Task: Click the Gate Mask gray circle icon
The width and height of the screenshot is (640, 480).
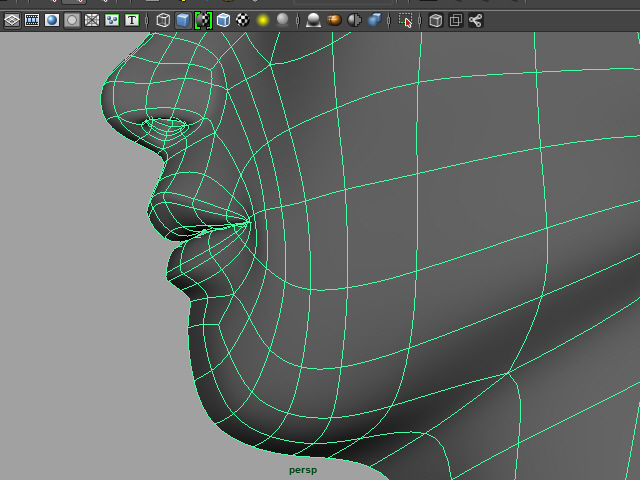Action: coord(72,20)
